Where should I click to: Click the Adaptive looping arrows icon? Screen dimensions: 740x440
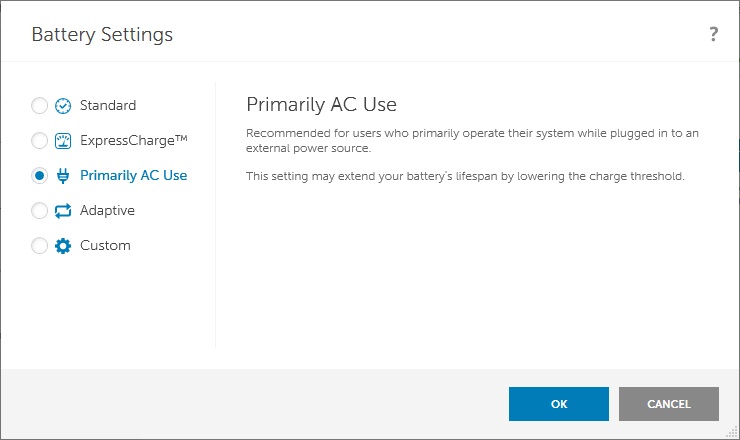point(63,211)
